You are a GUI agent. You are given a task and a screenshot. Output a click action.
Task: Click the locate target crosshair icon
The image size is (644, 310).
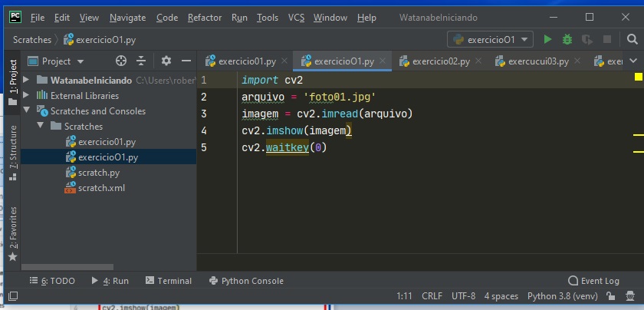pos(120,61)
